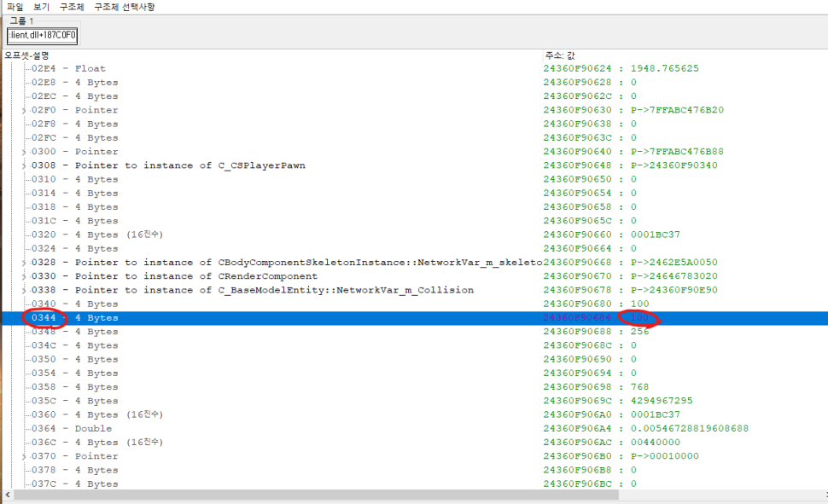Expand the 0330 CRenderComponent pointer node
Screen dimensions: 828x504
24,276
